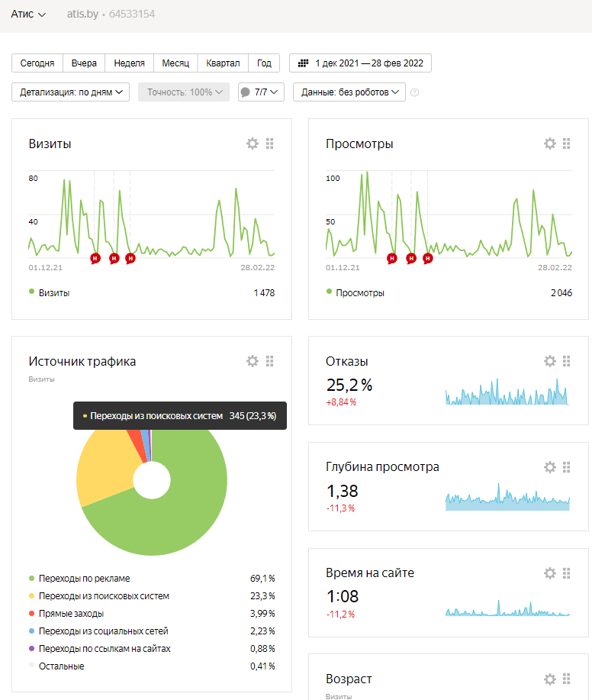Open gear settings on Отказы widget
The image size is (592, 700).
pos(549,361)
